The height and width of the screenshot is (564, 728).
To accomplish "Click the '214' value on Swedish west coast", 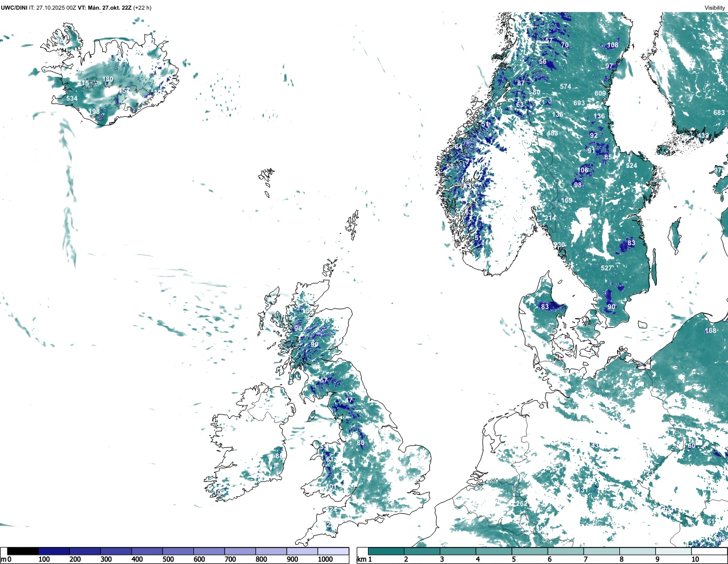I will pyautogui.click(x=550, y=218).
